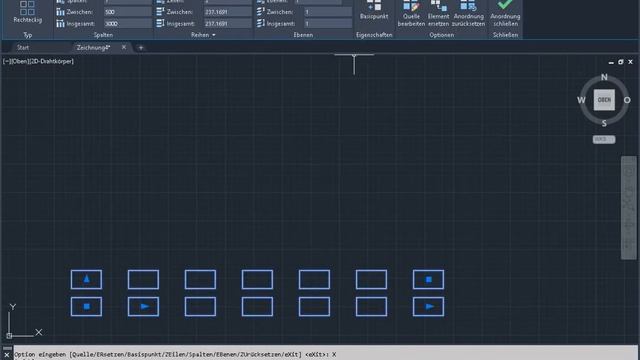This screenshot has width=640, height=360.
Task: Select the Rechteckig array type icon
Action: (27, 8)
